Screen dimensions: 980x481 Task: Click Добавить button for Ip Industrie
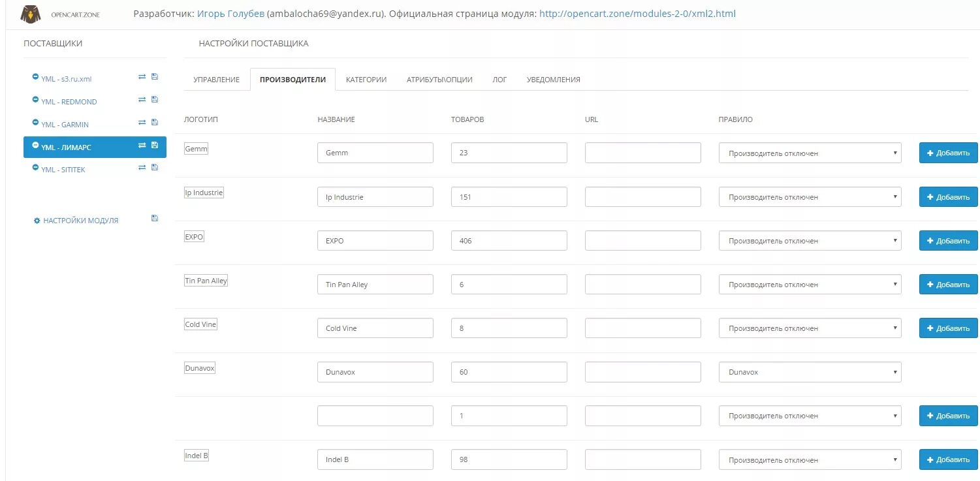click(948, 196)
